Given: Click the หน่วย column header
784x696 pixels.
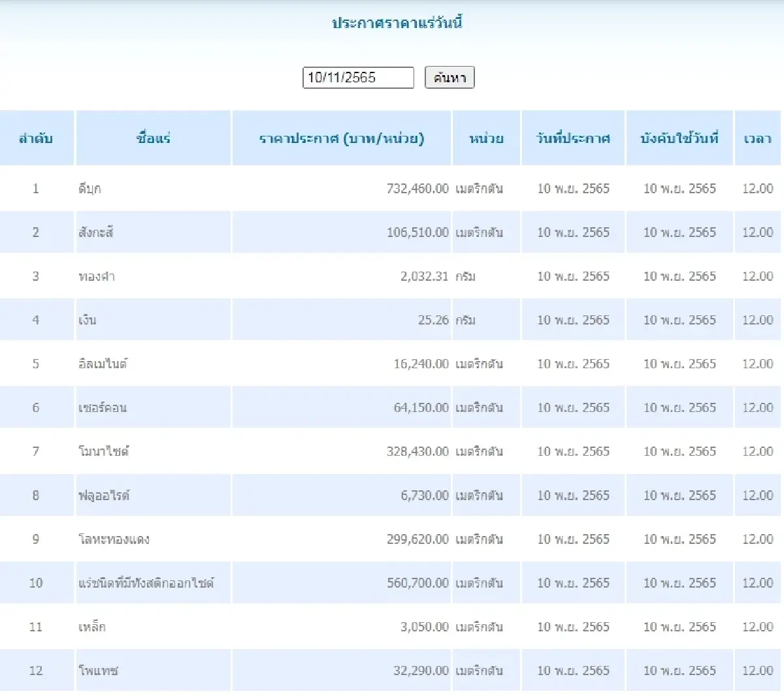Looking at the screenshot, I should point(487,138).
